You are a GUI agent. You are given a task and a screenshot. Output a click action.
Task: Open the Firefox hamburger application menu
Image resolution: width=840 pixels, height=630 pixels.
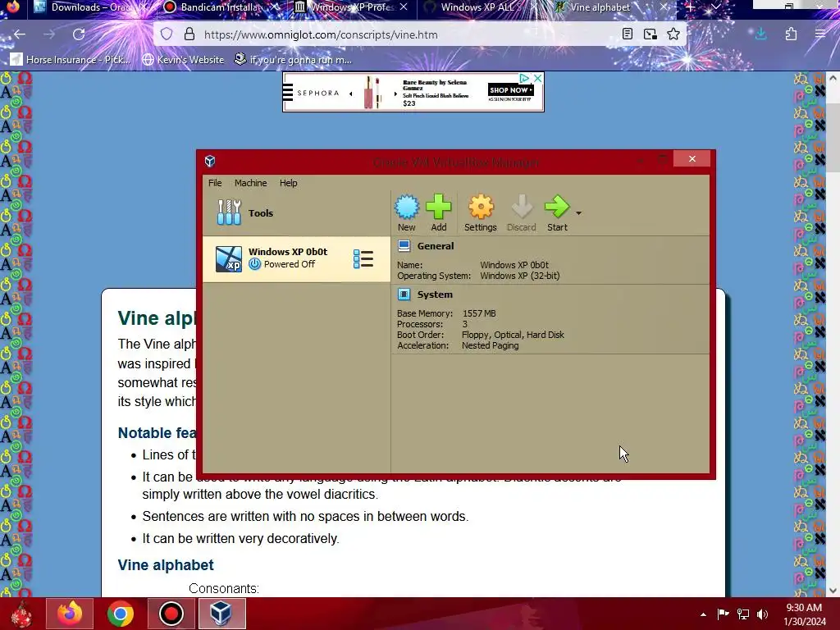pos(820,34)
